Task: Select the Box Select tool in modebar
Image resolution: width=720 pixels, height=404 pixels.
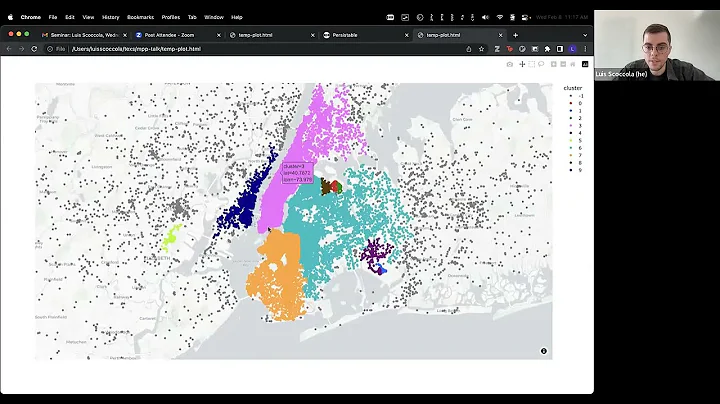Action: pyautogui.click(x=532, y=64)
